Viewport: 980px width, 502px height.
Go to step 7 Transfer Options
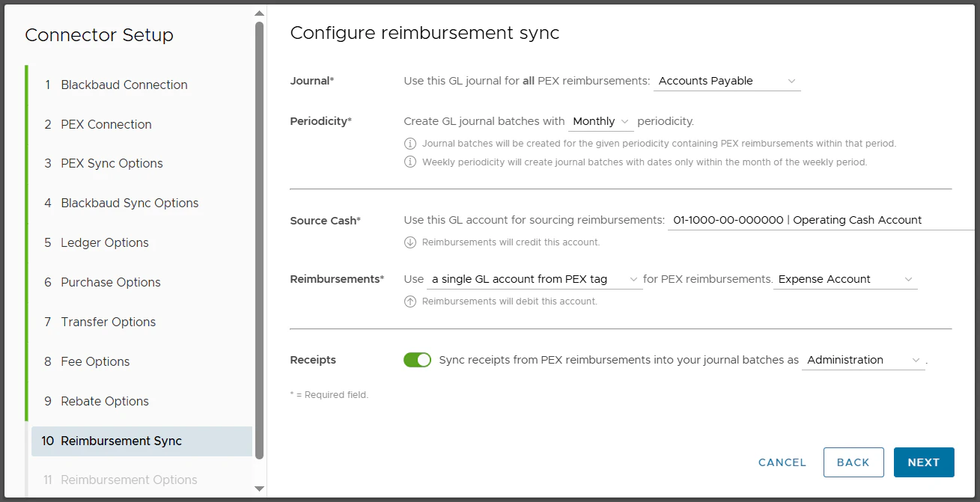point(141,322)
